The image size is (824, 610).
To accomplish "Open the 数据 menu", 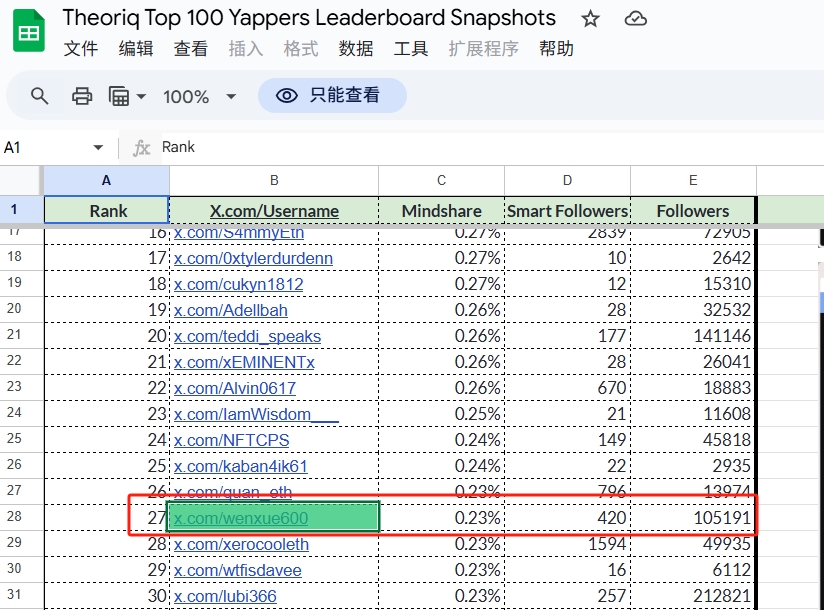I will (356, 48).
